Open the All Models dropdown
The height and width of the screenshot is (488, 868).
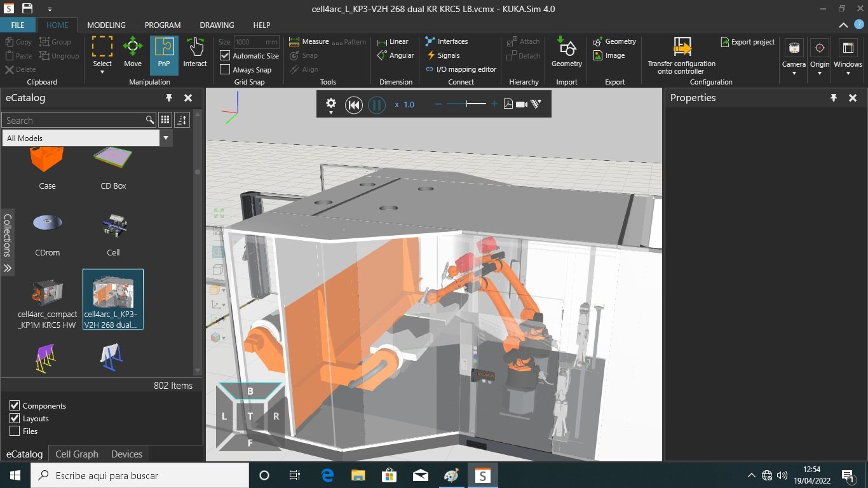coord(166,138)
